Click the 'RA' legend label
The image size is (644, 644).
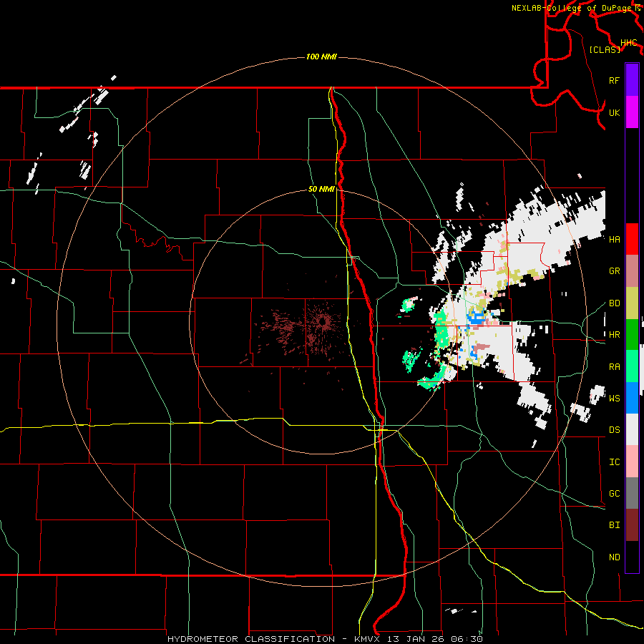(x=614, y=366)
